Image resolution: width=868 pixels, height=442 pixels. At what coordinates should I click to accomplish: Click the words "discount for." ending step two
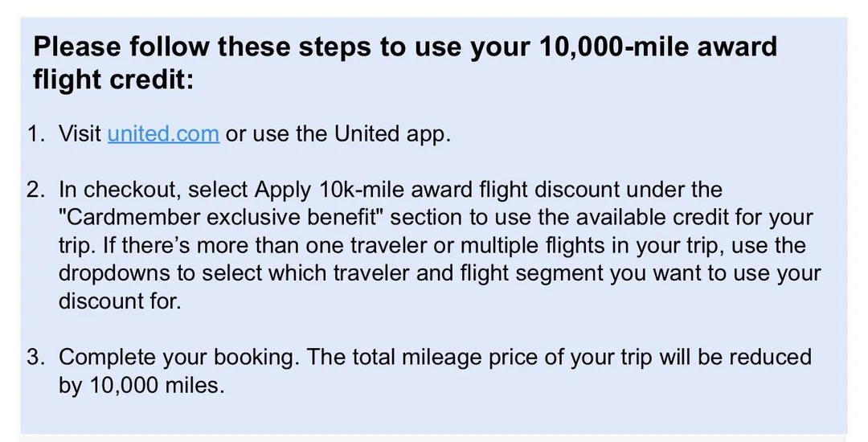(x=120, y=301)
